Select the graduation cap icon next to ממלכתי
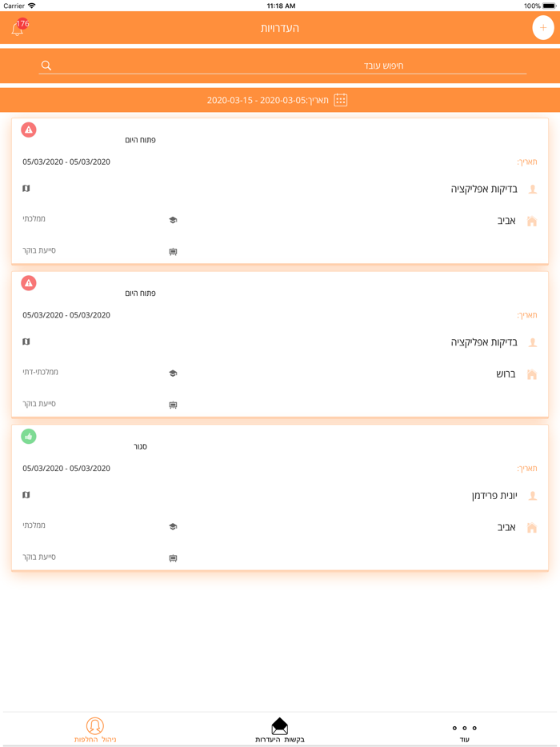 (174, 218)
